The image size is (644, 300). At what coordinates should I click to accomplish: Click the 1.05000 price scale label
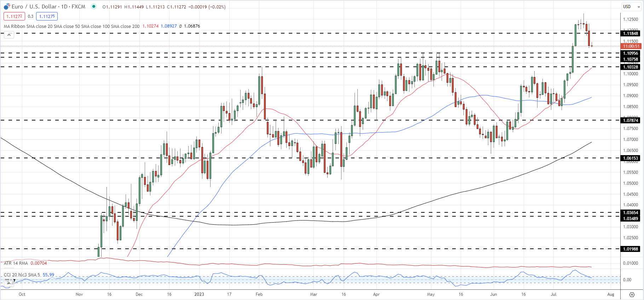tap(631, 183)
